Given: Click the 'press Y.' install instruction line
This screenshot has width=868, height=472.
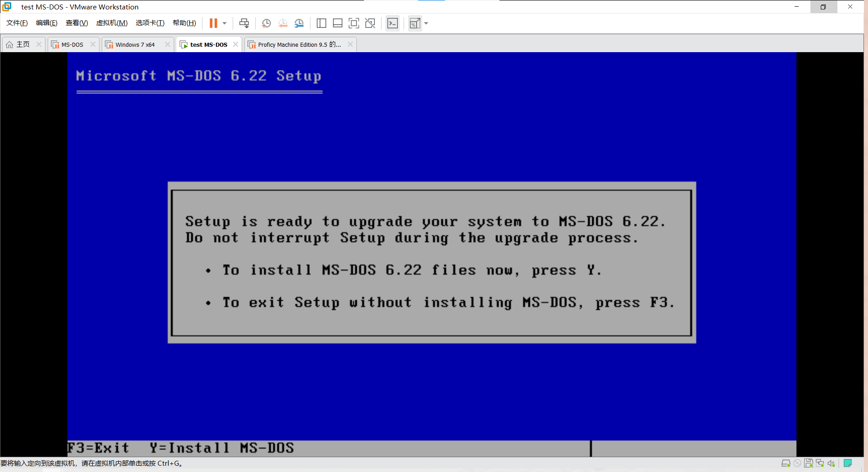Looking at the screenshot, I should coord(412,270).
